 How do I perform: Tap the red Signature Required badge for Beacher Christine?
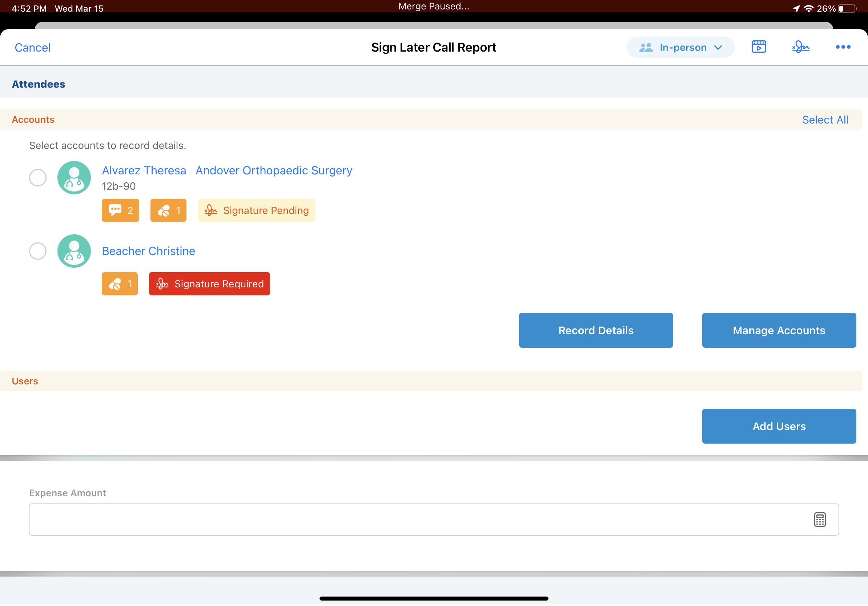click(209, 284)
